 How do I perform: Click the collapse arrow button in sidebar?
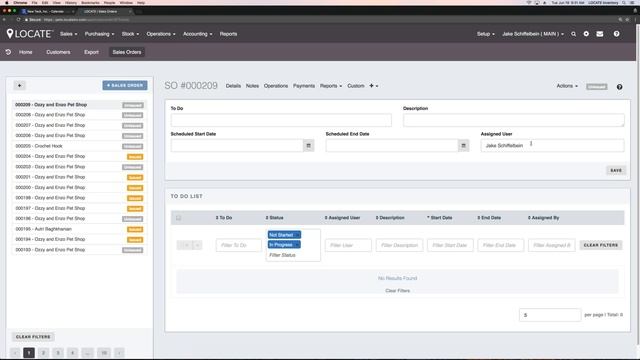(20, 85)
